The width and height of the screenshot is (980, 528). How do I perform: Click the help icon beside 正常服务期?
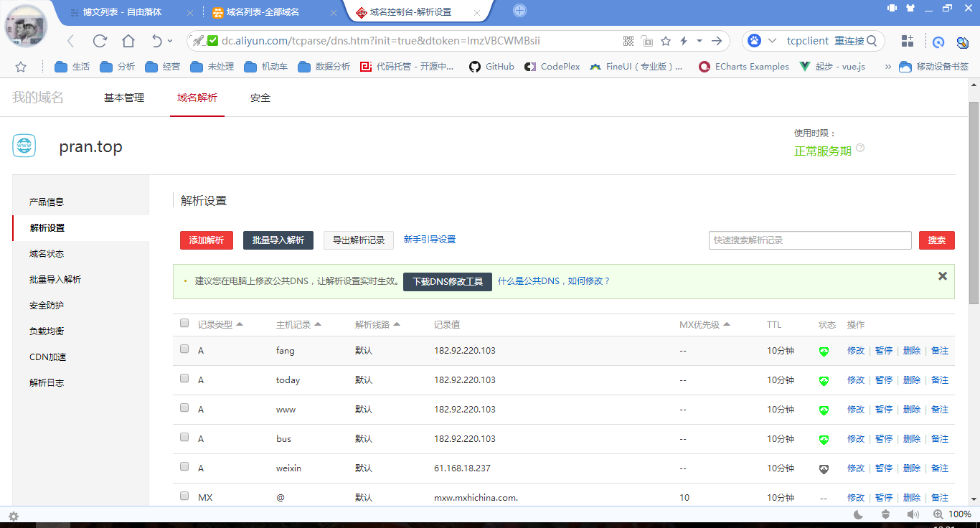(x=860, y=148)
